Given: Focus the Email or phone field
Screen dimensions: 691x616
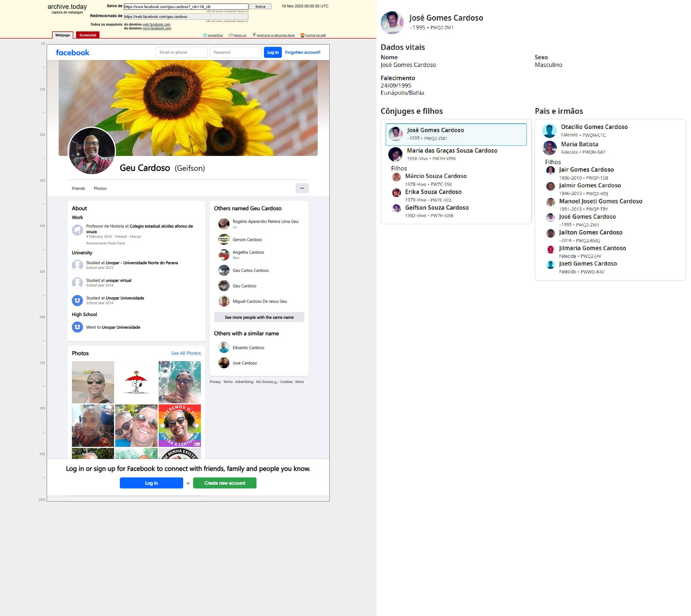Looking at the screenshot, I should coord(182,53).
